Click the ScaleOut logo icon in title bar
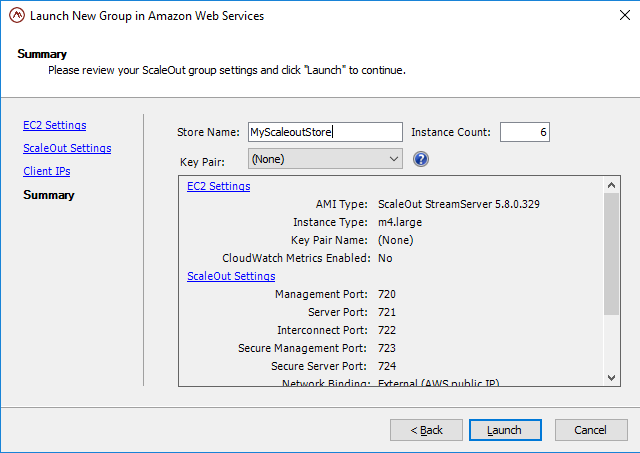 (x=17, y=16)
